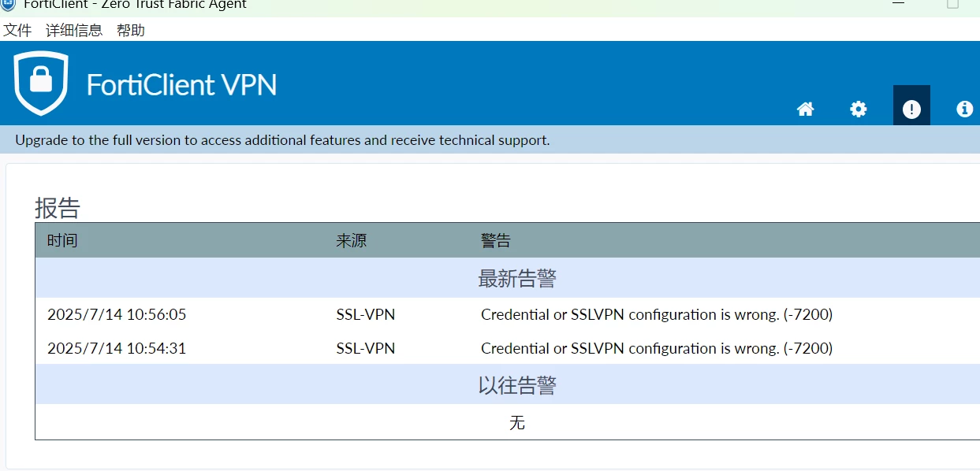Click the timestamp 2025/7/14 10:54:31
Viewport: 980px width, 471px height.
[117, 349]
